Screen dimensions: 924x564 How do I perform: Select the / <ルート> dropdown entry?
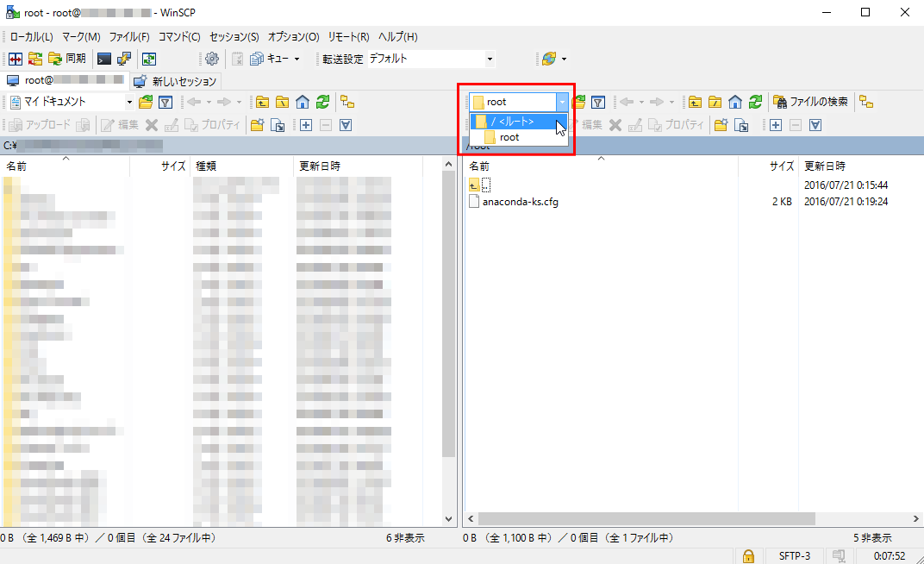tap(519, 122)
